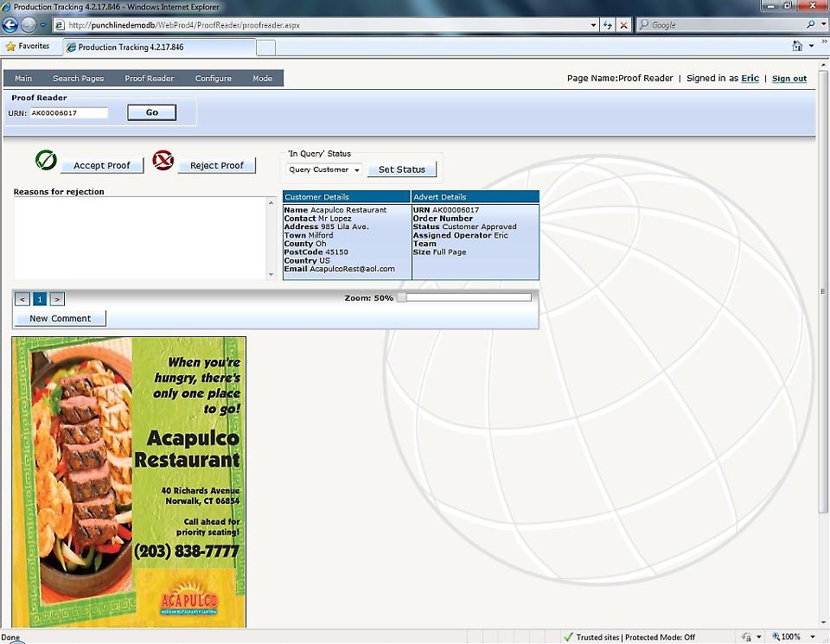Click the green Accept Proof checkmark icon
This screenshot has height=644, width=830.
click(46, 160)
